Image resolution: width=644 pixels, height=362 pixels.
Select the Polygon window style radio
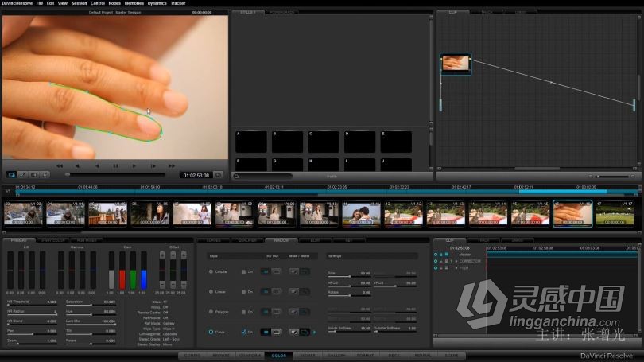(211, 312)
